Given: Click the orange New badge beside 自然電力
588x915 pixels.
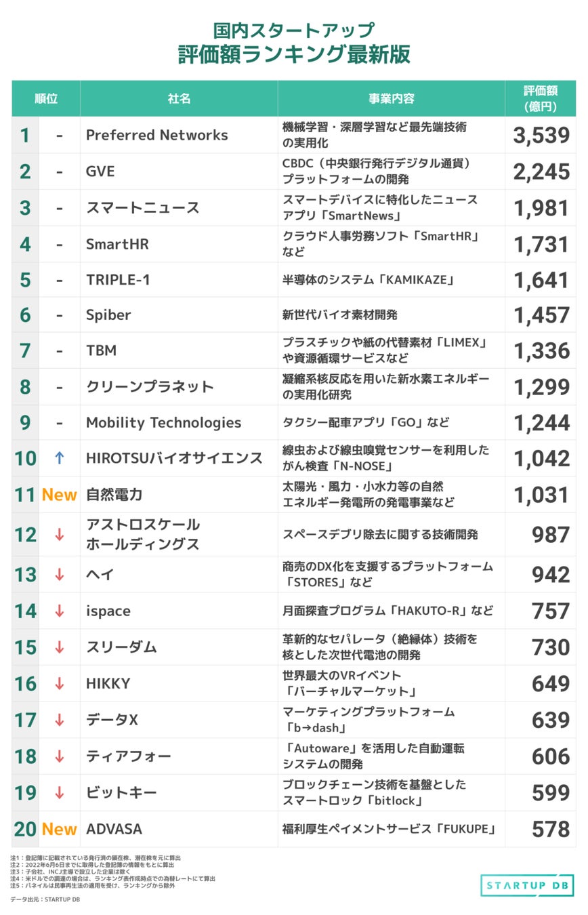Looking at the screenshot, I should 59,495.
